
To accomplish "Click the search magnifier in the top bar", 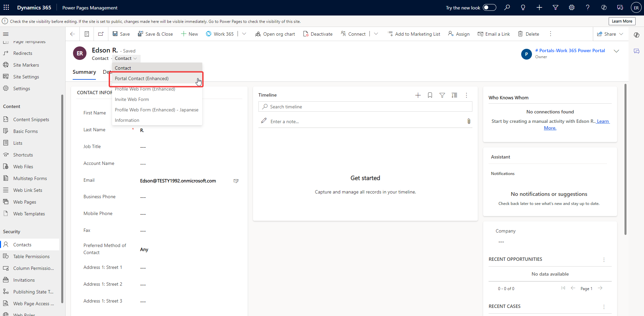I will 507,7.
